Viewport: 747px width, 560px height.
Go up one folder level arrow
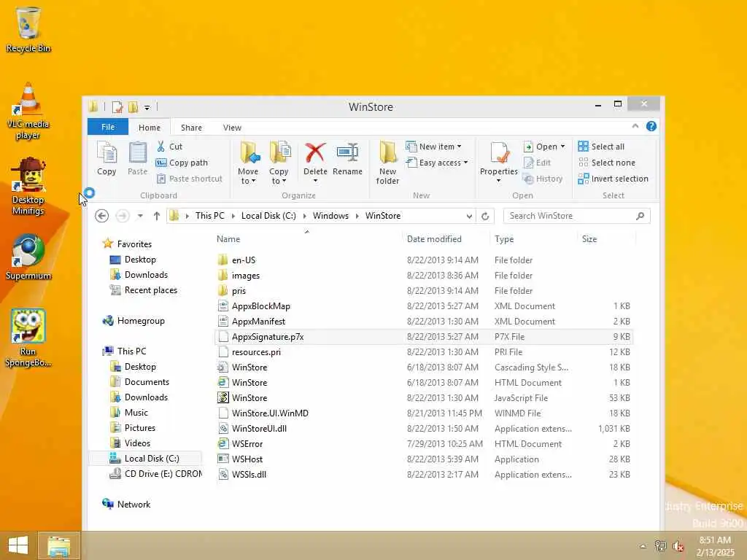point(156,216)
